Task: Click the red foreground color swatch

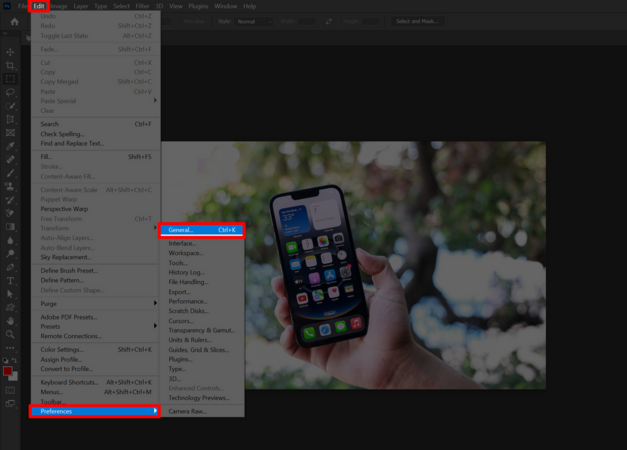Action: 8,372
